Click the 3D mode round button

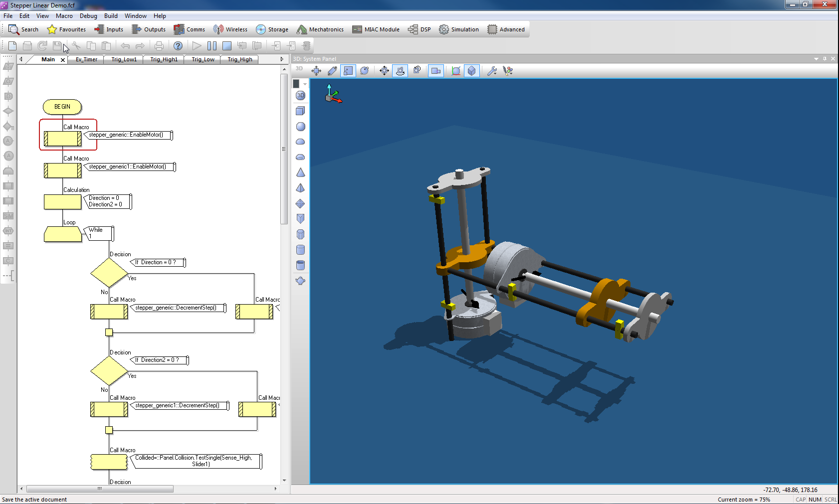tap(300, 95)
